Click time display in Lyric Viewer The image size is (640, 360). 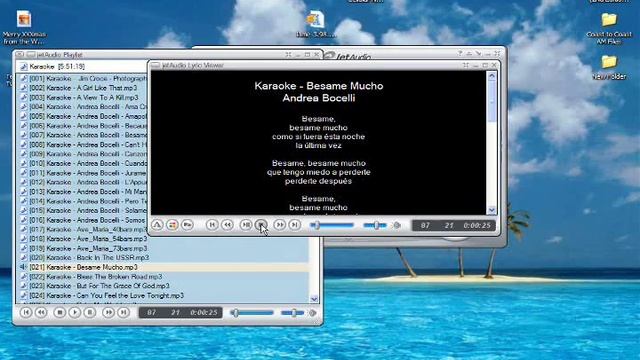(x=453, y=225)
